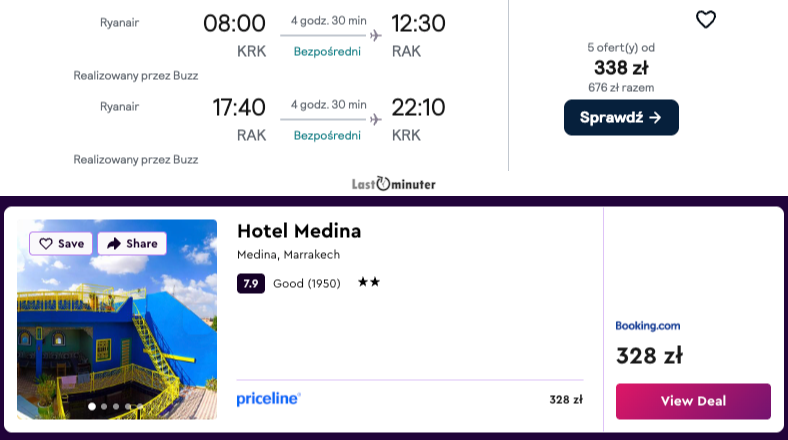Click the two-star hotel rating icons

click(369, 283)
